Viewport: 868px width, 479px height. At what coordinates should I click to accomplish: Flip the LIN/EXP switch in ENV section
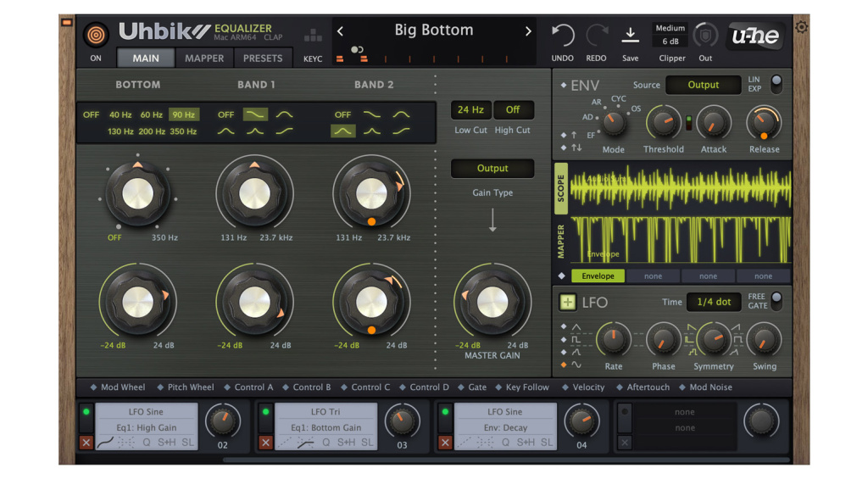point(776,83)
